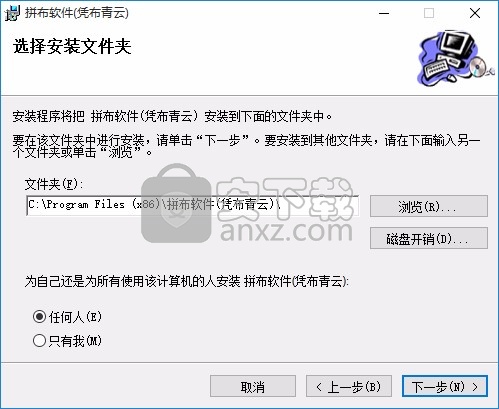This screenshot has width=499, height=409.
Task: Close the 拼布软件 installer window
Action: coord(475,13)
